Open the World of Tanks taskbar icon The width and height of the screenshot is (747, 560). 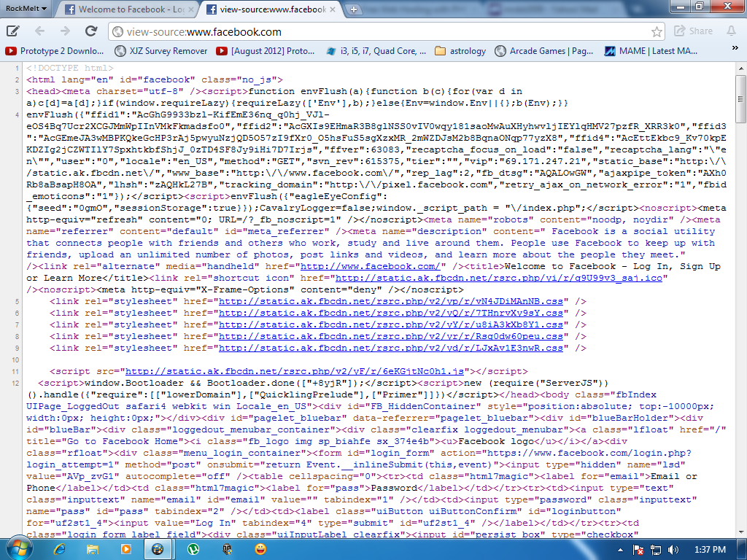click(227, 550)
